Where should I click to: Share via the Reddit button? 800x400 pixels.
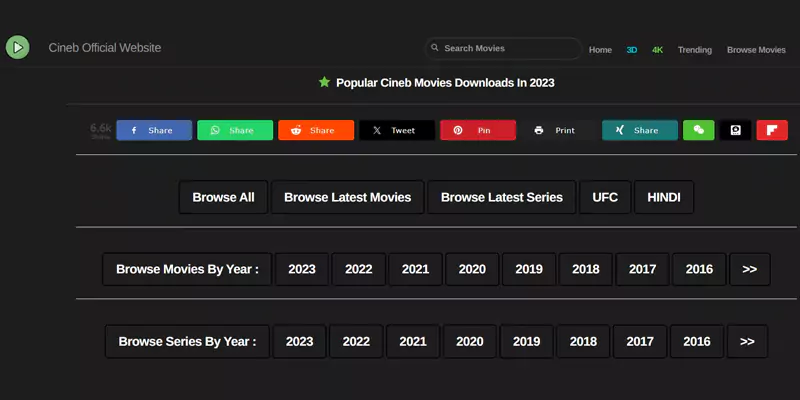coord(316,130)
